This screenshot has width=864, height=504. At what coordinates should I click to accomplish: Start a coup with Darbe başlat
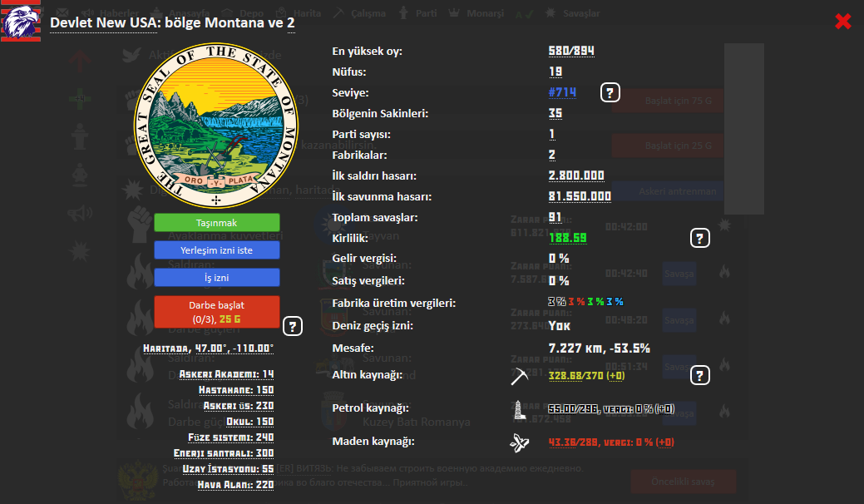click(216, 311)
